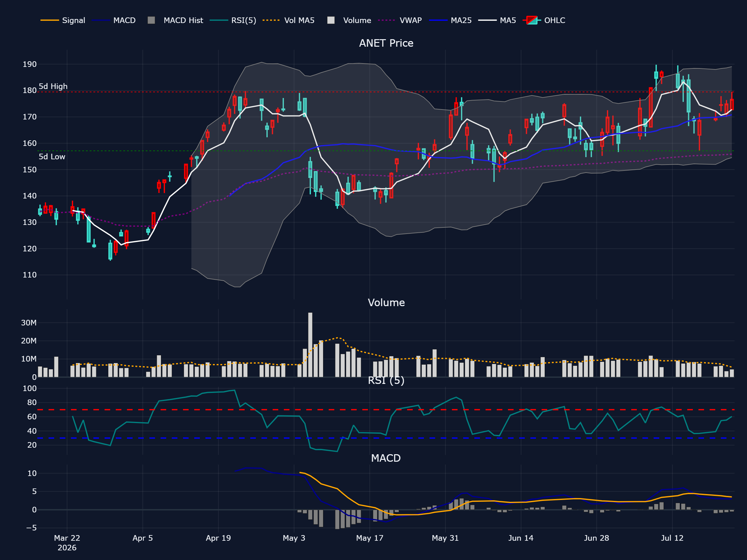Image resolution: width=747 pixels, height=560 pixels.
Task: Click the 40 label on RSI axis
Action: pos(32,431)
